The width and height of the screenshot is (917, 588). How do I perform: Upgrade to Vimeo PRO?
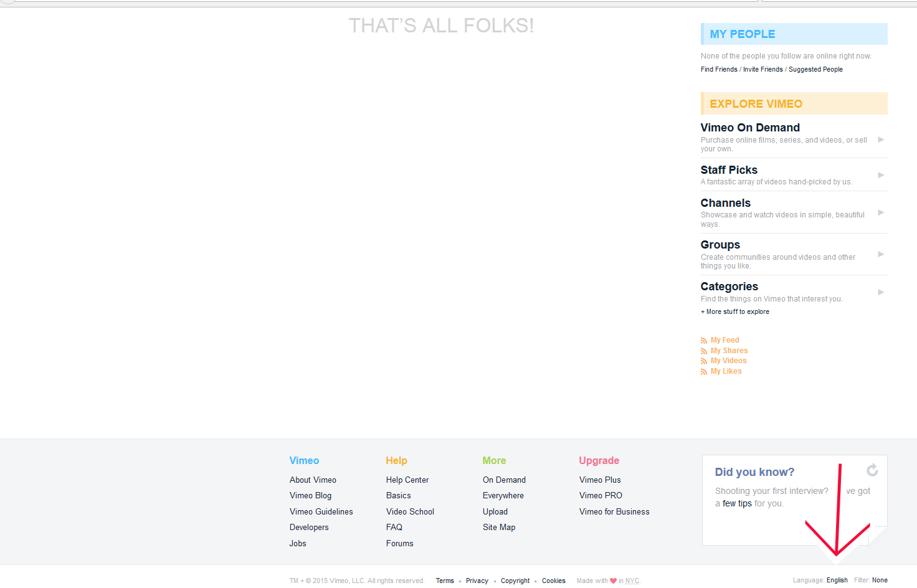pyautogui.click(x=601, y=495)
